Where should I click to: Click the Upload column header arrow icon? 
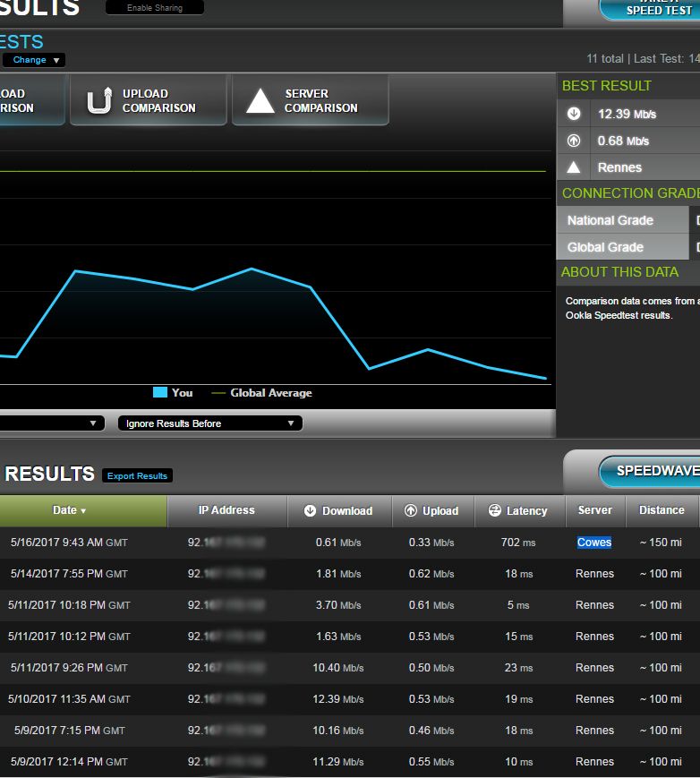pyautogui.click(x=411, y=510)
